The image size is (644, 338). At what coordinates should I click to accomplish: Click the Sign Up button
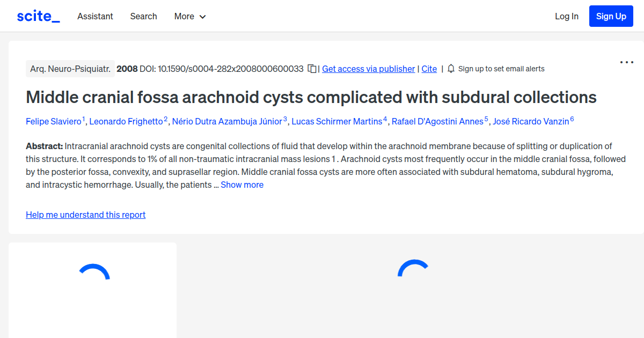click(x=611, y=16)
